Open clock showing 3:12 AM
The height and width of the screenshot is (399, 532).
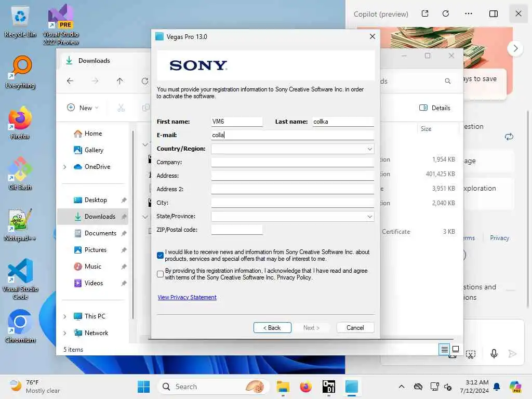[x=474, y=387]
